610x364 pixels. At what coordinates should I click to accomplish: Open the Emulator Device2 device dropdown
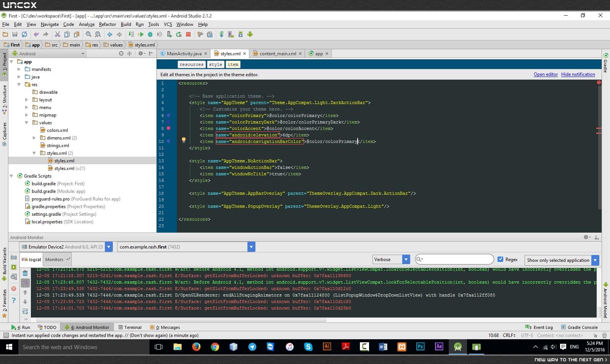66,247
